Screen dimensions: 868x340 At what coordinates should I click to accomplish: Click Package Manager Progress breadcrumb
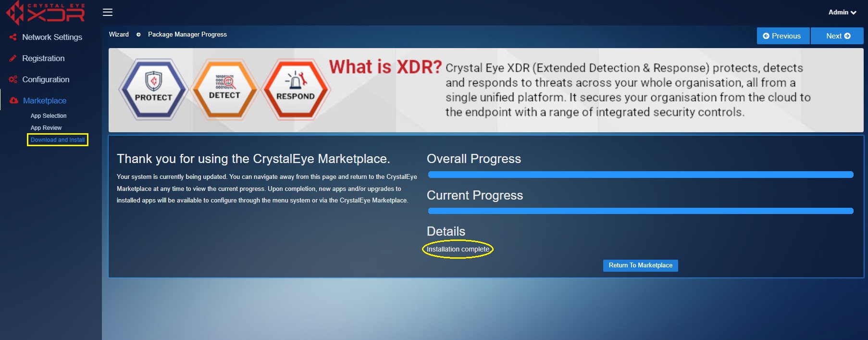[x=187, y=35]
